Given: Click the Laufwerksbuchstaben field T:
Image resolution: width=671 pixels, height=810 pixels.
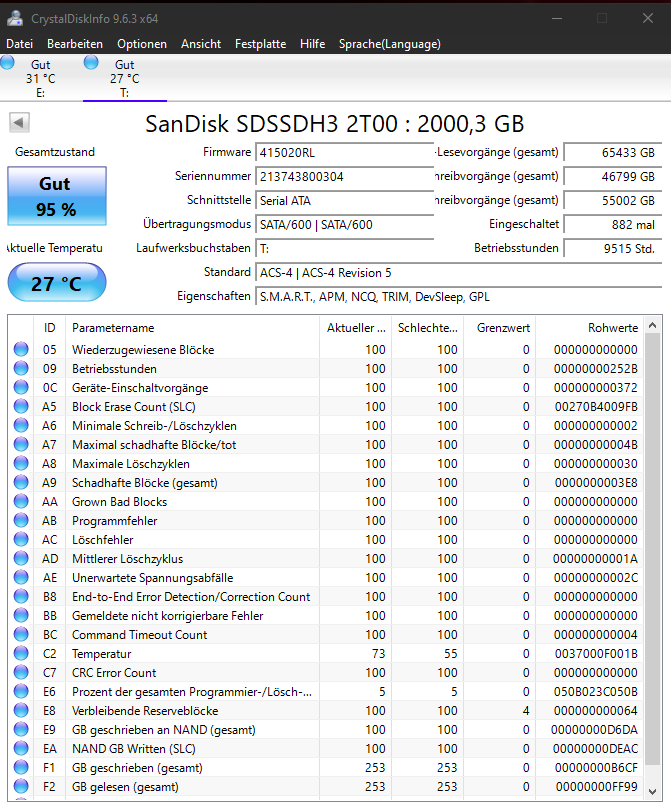Looking at the screenshot, I should [x=344, y=248].
